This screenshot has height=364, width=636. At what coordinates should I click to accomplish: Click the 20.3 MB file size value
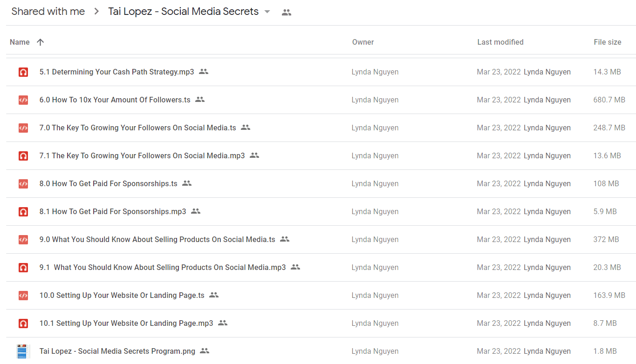(x=607, y=267)
